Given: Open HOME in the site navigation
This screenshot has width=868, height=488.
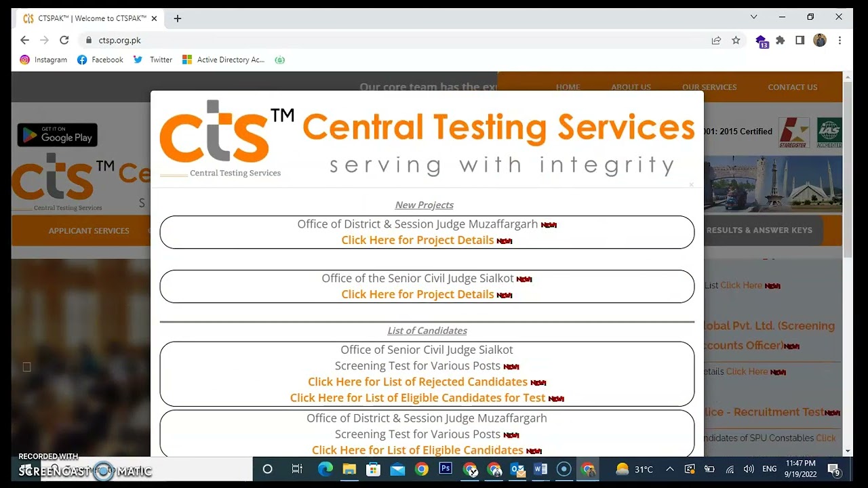Looking at the screenshot, I should (568, 87).
